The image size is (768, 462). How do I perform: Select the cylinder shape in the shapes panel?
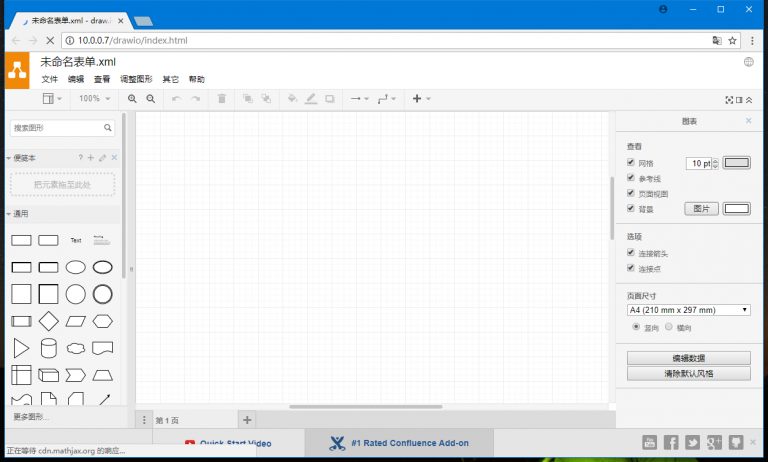(48, 348)
